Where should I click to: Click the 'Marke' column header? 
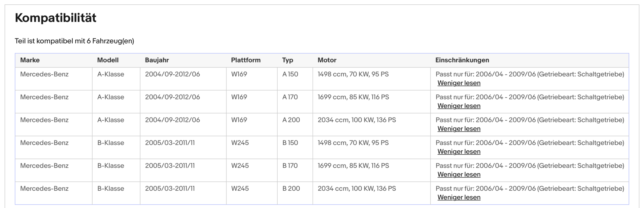(30, 60)
